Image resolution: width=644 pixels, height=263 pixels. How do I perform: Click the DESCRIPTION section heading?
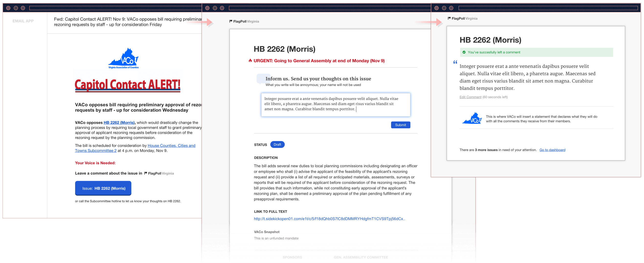pos(266,158)
